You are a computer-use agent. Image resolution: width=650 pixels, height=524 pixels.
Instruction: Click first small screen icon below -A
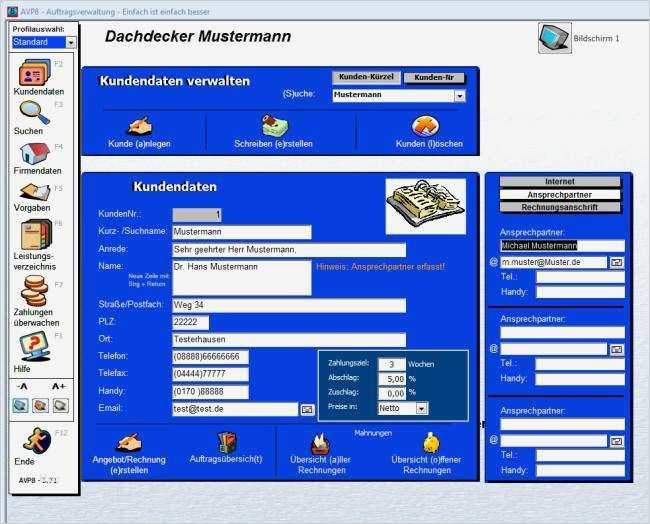(20, 405)
